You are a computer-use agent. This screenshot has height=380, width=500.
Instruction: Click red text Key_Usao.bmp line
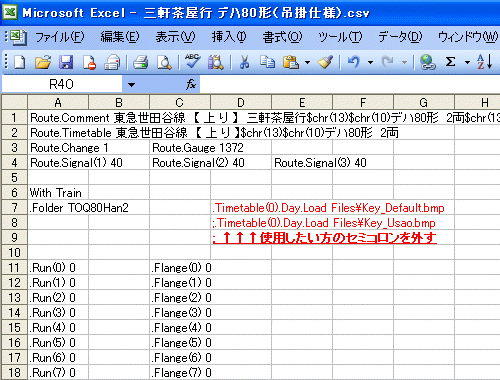pyautogui.click(x=324, y=223)
